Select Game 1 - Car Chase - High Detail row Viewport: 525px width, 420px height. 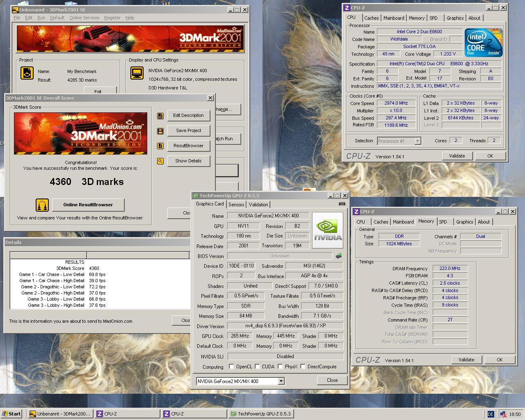[100, 281]
